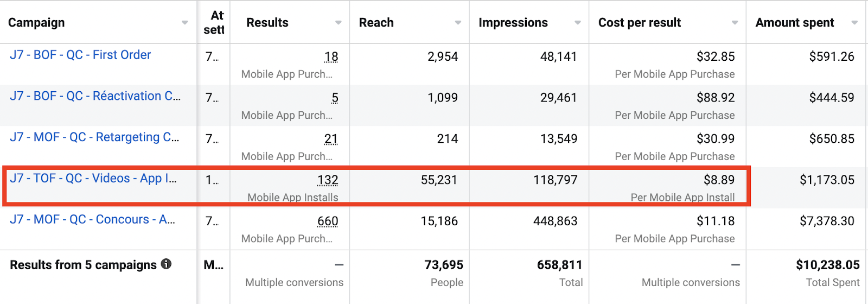Open J7 - BOF - QC - First Order campaign
The image size is (868, 304).
tap(80, 55)
